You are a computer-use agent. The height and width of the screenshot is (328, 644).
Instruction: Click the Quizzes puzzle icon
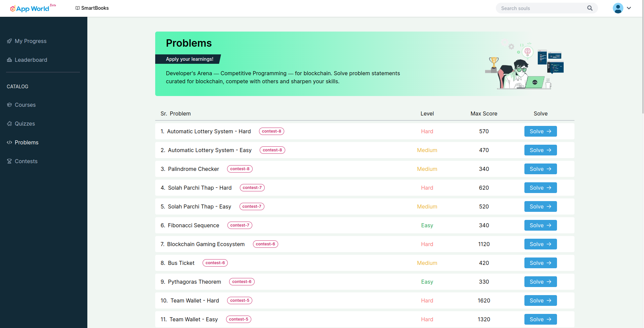click(9, 124)
